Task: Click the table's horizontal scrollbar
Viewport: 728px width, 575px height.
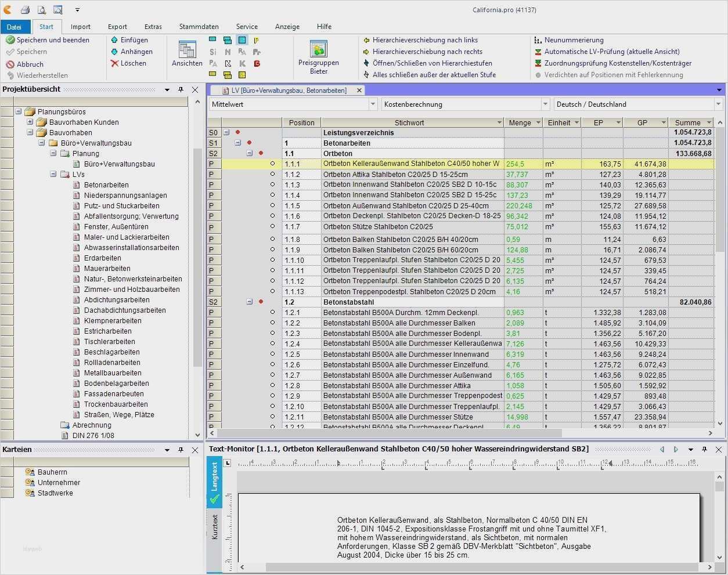Action: tap(389, 433)
